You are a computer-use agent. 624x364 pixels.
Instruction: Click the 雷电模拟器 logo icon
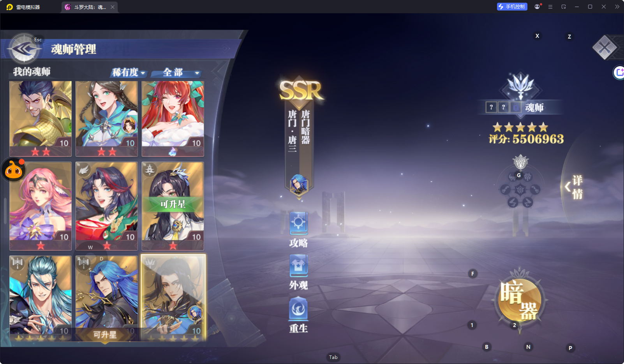click(9, 7)
